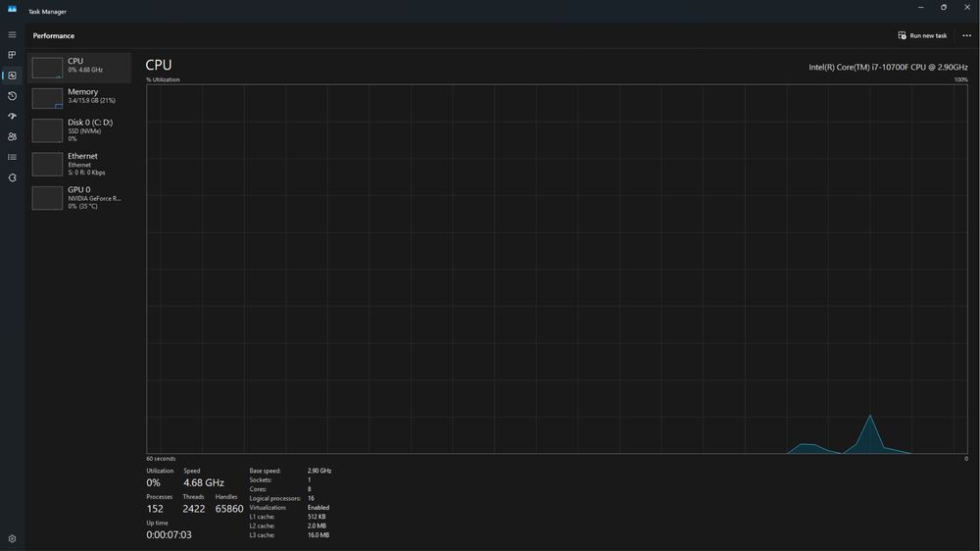Click the Logical processors 16 value
The image size is (980, 551).
click(x=311, y=498)
